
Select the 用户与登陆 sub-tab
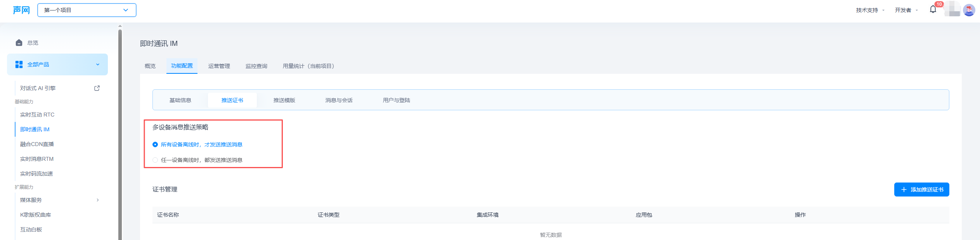tap(397, 100)
